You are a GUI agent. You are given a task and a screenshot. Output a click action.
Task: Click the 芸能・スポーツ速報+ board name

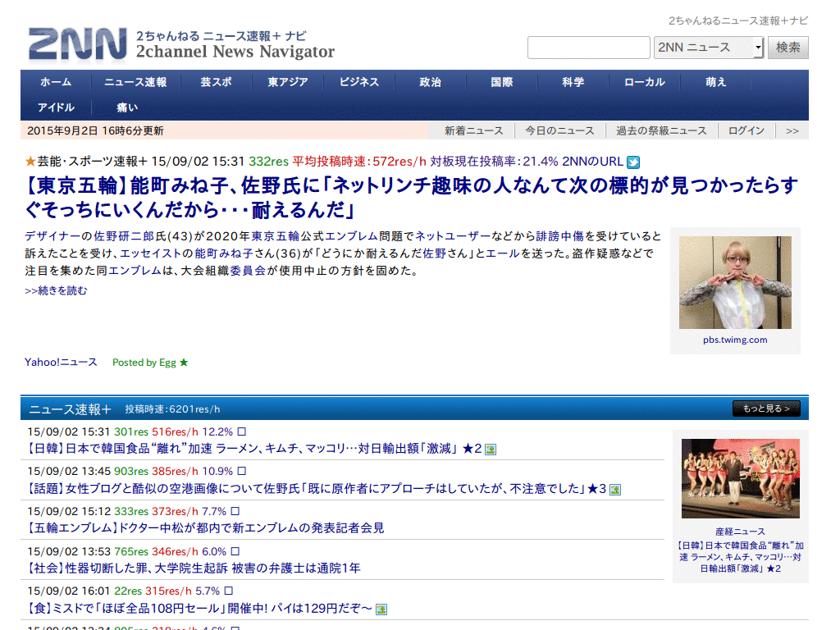coord(92,162)
